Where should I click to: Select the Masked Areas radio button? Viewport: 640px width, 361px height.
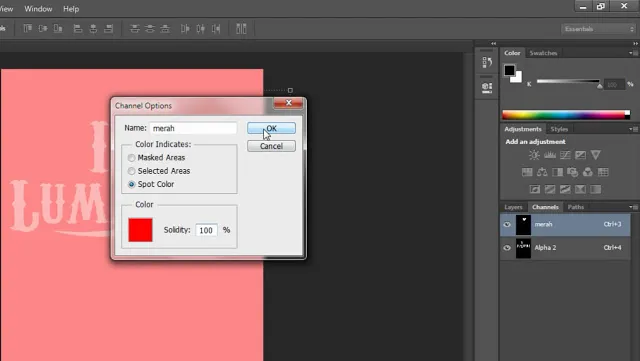pos(131,158)
